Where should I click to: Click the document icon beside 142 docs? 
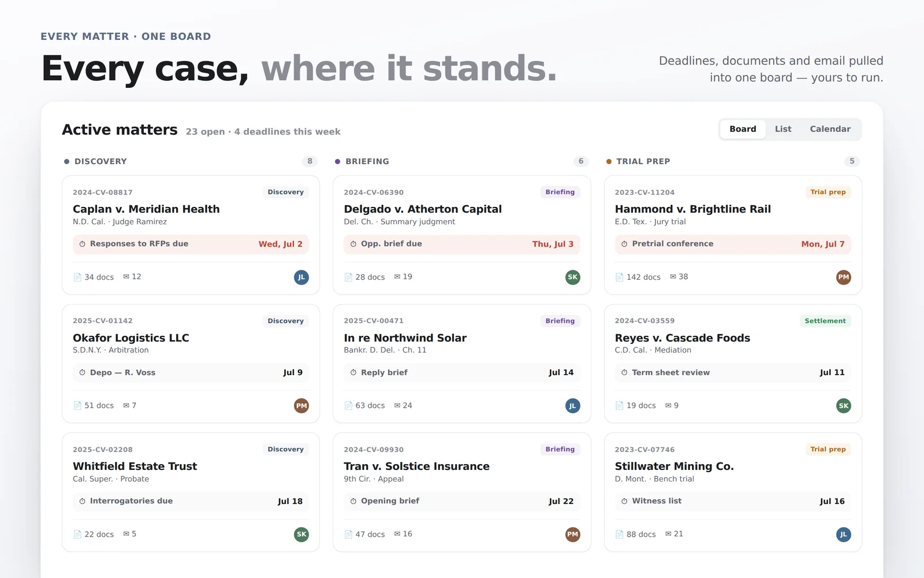[x=620, y=277]
